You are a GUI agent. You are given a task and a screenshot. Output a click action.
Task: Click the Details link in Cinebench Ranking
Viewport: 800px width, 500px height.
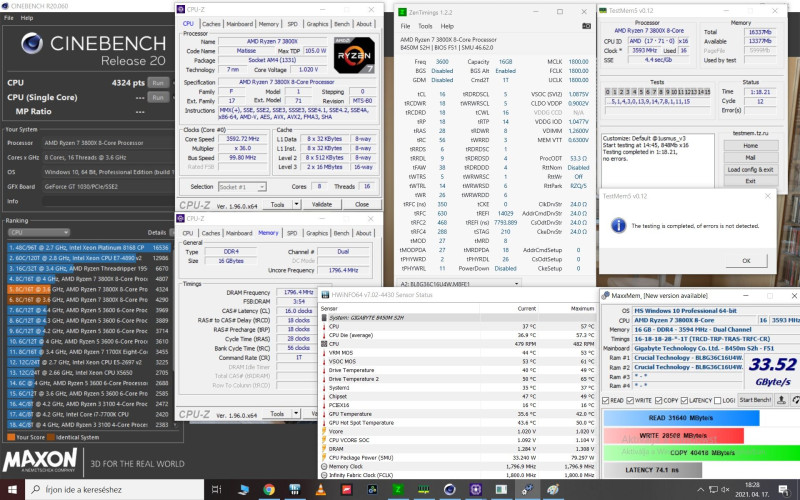[x=157, y=232]
